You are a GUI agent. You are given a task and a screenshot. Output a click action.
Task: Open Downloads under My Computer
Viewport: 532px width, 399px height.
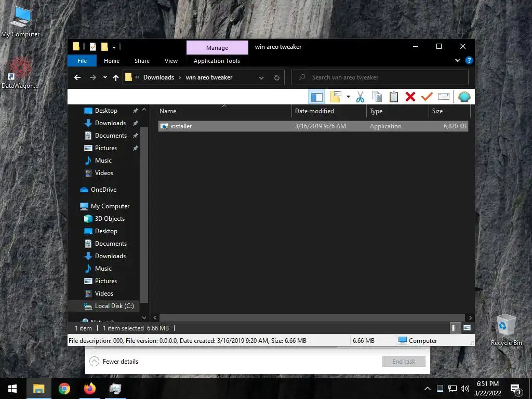point(110,256)
